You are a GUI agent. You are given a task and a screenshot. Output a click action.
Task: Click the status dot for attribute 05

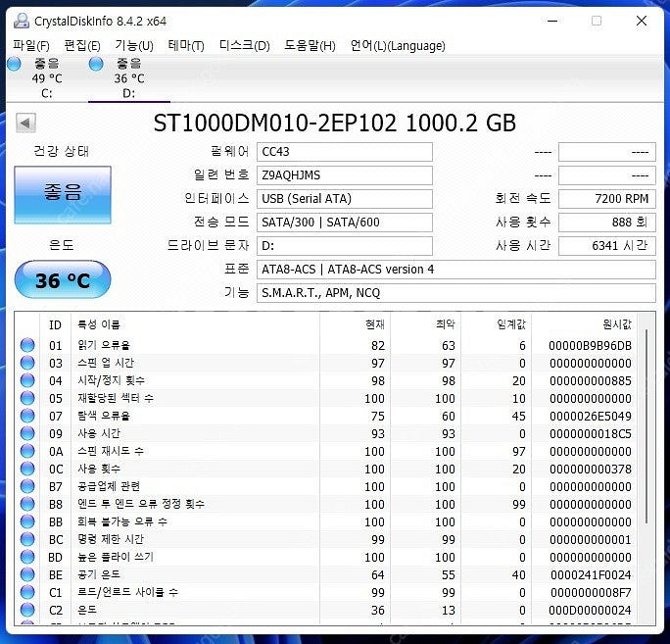[x=27, y=398]
